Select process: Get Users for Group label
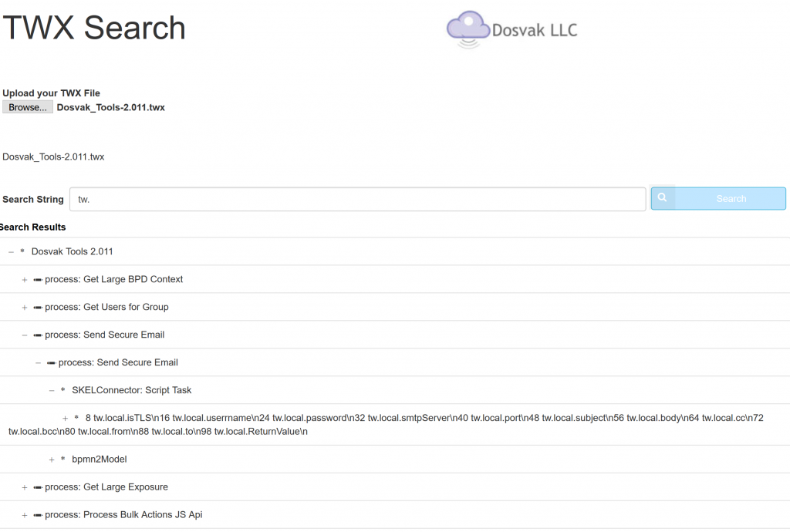 [106, 307]
